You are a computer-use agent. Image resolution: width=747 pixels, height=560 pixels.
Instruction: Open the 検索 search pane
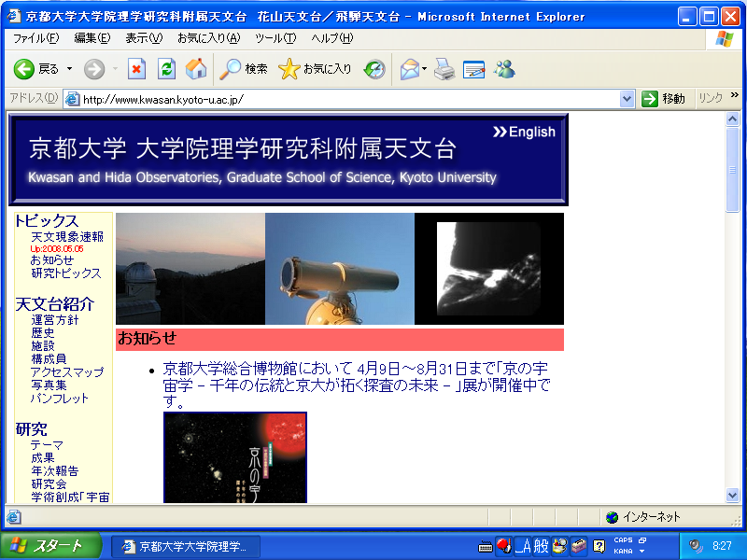tap(243, 69)
